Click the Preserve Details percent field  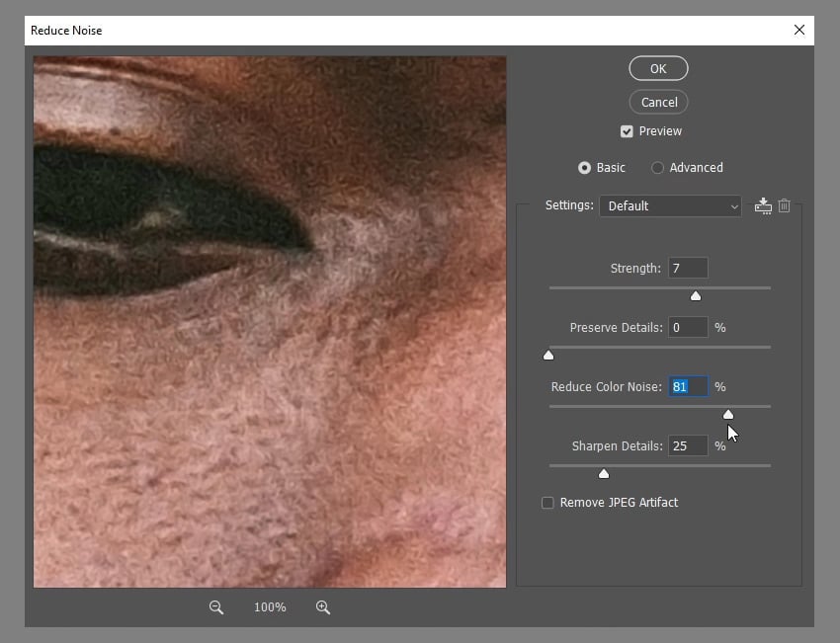coord(688,327)
